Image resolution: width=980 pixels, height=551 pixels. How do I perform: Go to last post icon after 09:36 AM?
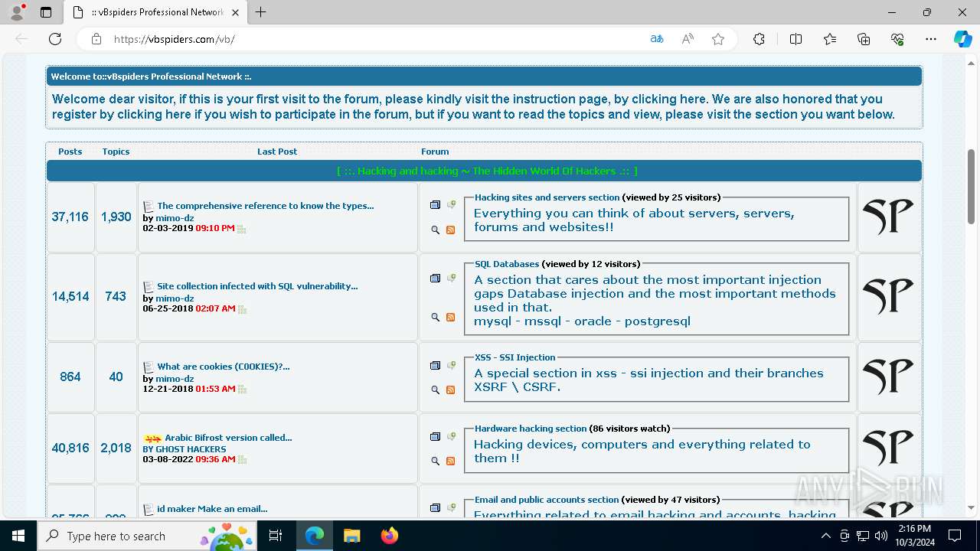pos(242,460)
